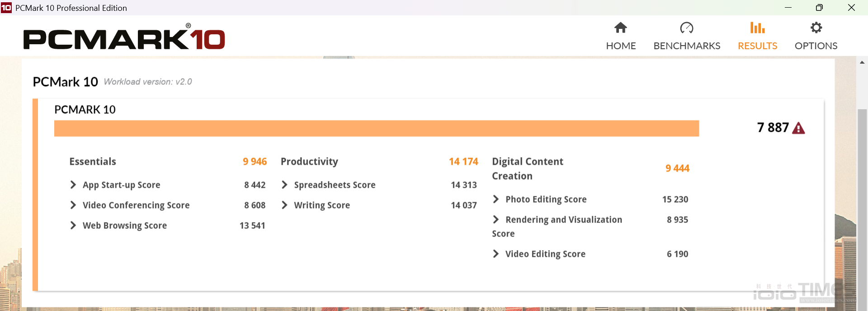Expand the Video Editing Score chevron
The width and height of the screenshot is (868, 311).
coord(496,254)
